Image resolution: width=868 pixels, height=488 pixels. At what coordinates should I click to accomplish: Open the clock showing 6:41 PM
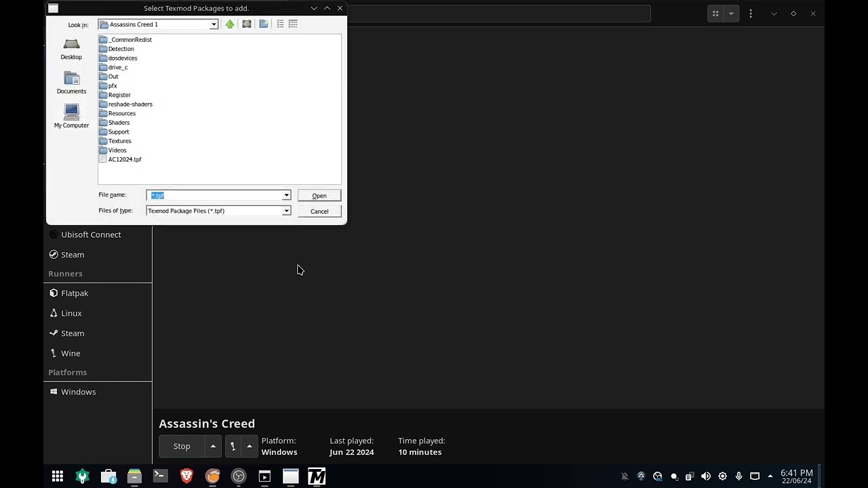tap(797, 476)
